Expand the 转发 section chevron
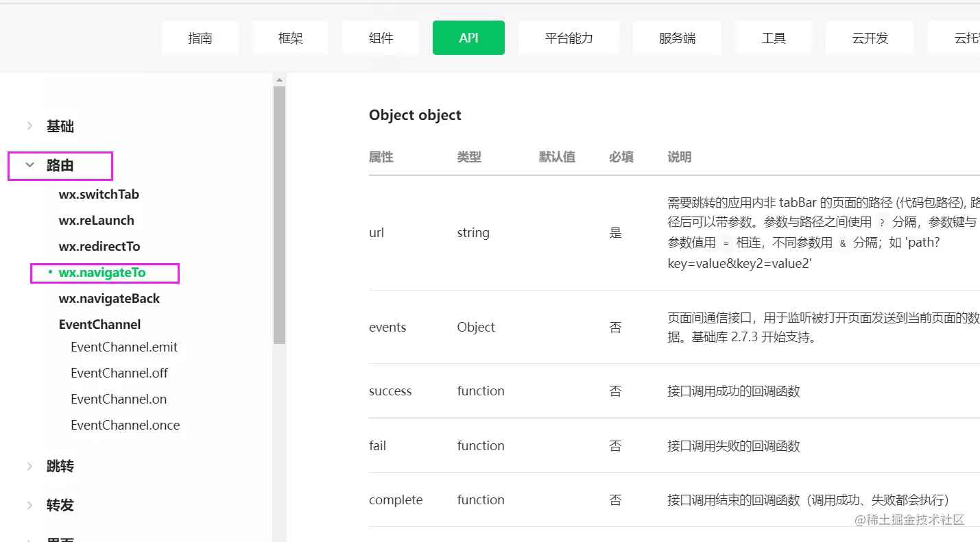The width and height of the screenshot is (980, 542). click(x=29, y=506)
